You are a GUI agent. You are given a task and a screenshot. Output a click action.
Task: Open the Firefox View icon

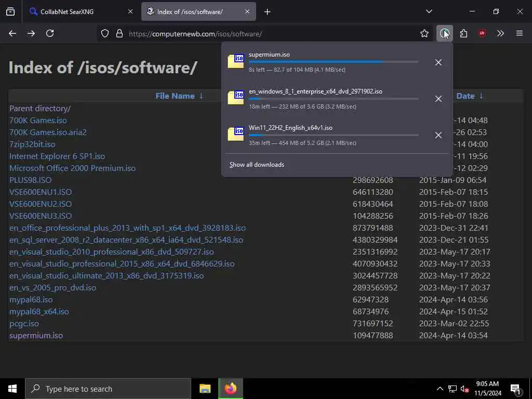[10, 12]
